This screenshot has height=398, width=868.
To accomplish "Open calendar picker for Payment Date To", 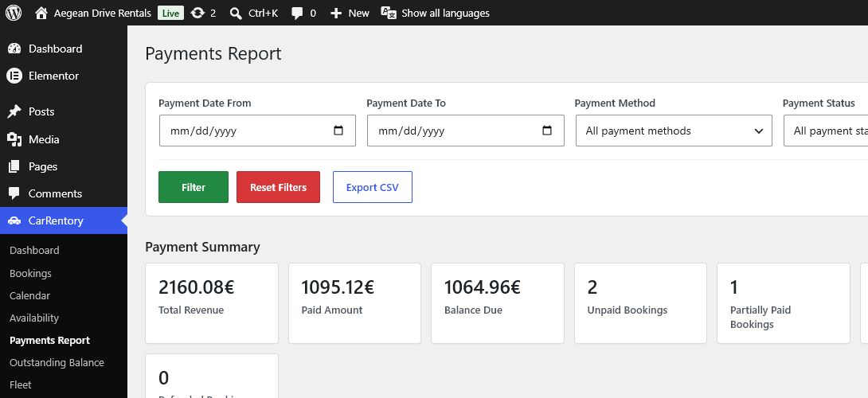I will click(547, 131).
